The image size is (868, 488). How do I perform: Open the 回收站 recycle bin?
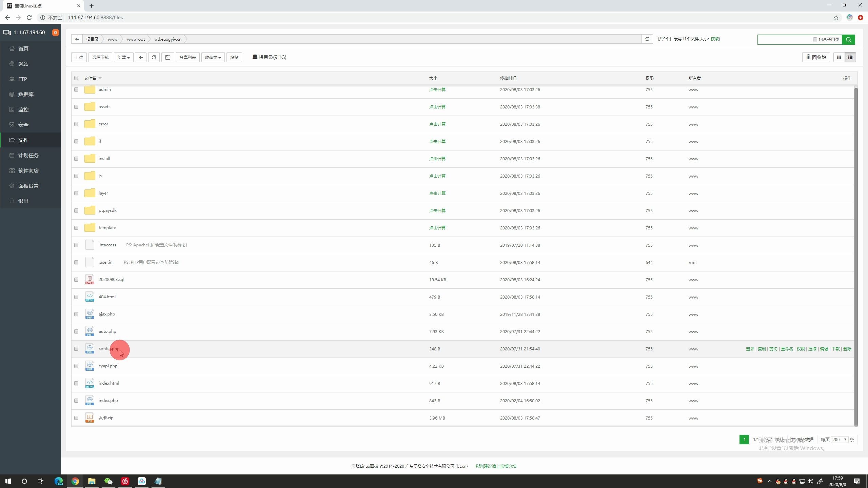[816, 57]
